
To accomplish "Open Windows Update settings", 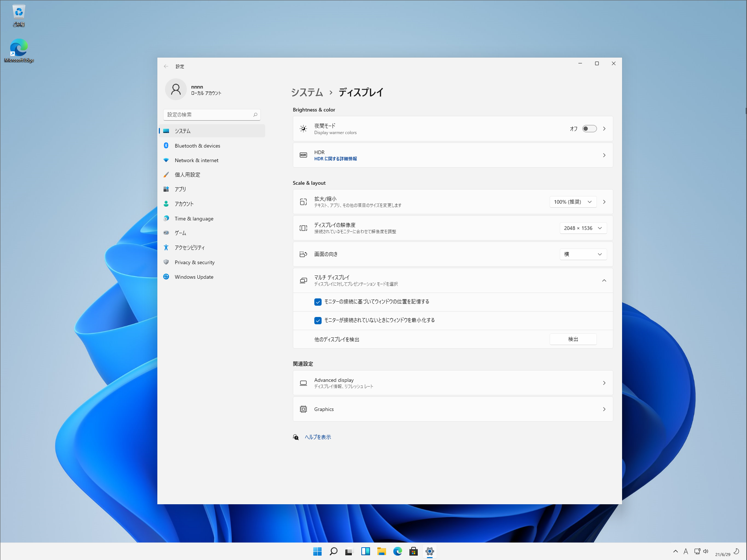I will click(212, 277).
